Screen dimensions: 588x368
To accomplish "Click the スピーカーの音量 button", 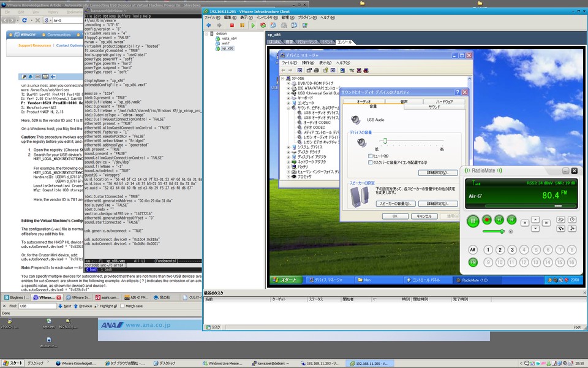I will [x=395, y=203].
